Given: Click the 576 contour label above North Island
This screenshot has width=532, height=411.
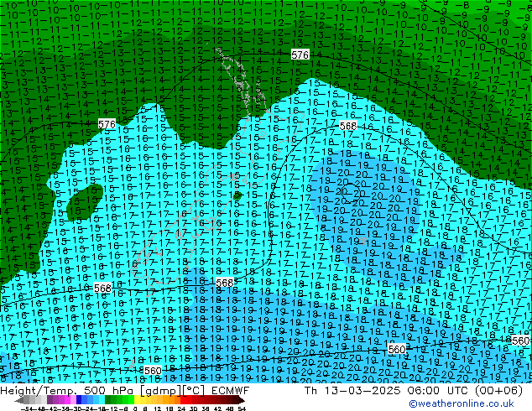Looking at the screenshot, I should point(300,55).
